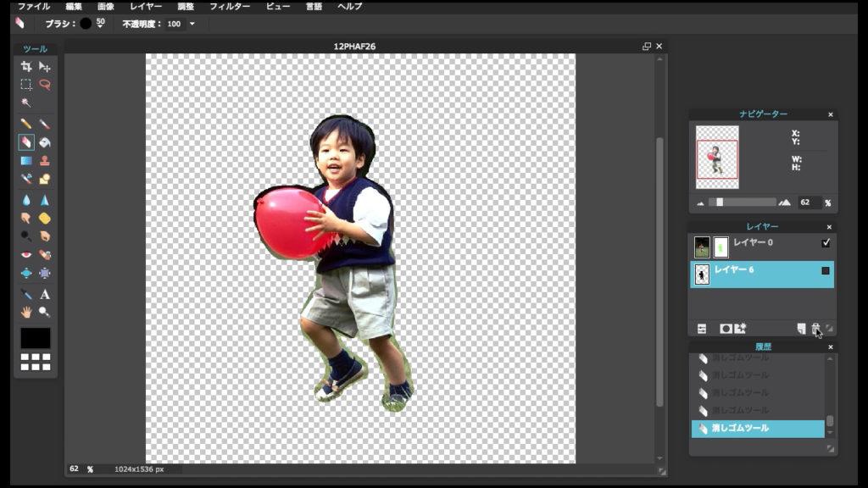This screenshot has width=868, height=488.
Task: Click the opacity value field 100
Action: [x=175, y=24]
